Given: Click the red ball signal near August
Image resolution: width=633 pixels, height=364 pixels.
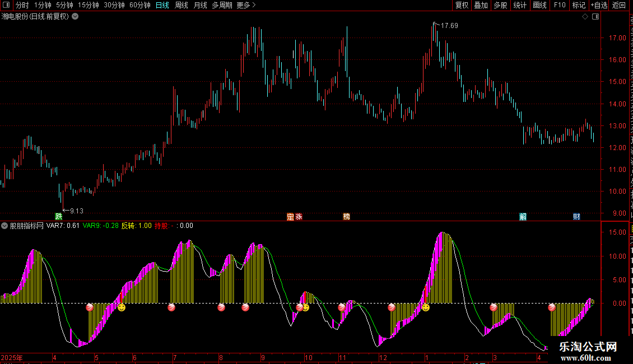Looking at the screenshot, I should pos(221,307).
